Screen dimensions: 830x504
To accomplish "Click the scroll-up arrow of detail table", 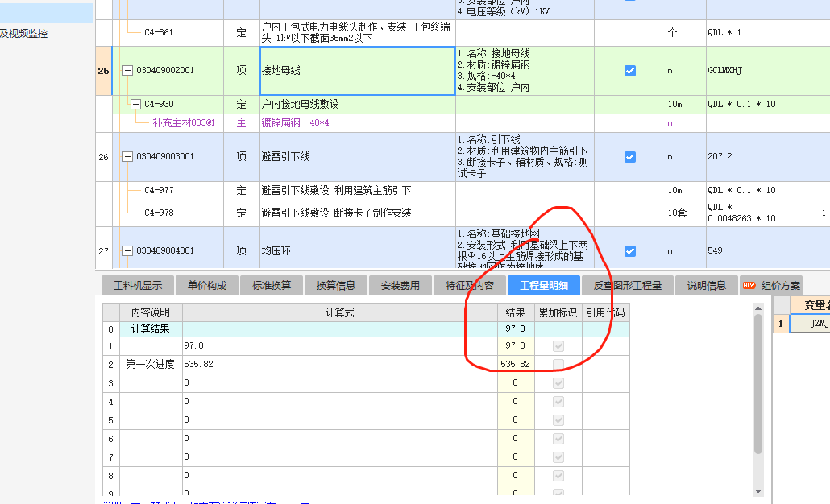I will [758, 308].
